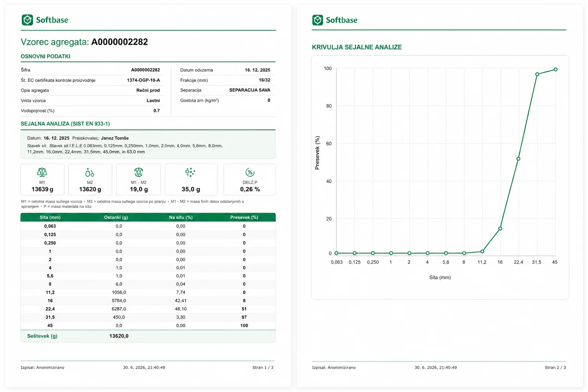The image size is (588, 392).
Task: Click the M1 - M2 washing icon
Action: [139, 172]
